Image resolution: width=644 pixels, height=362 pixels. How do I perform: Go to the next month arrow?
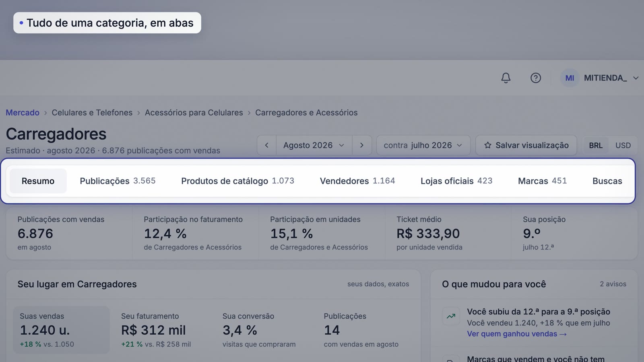point(362,145)
